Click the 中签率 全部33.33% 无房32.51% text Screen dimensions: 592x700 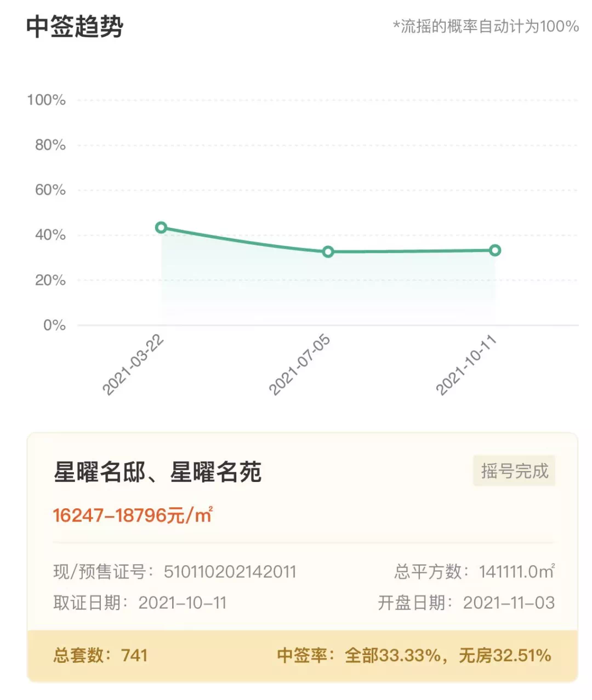tap(414, 655)
